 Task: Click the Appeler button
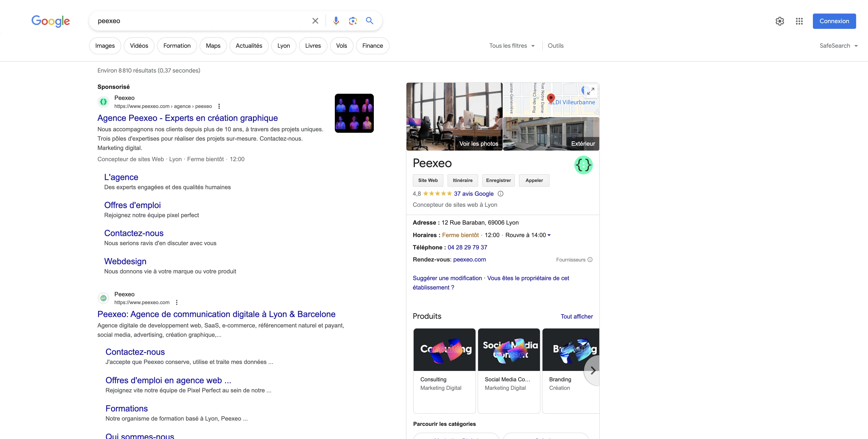coord(534,180)
